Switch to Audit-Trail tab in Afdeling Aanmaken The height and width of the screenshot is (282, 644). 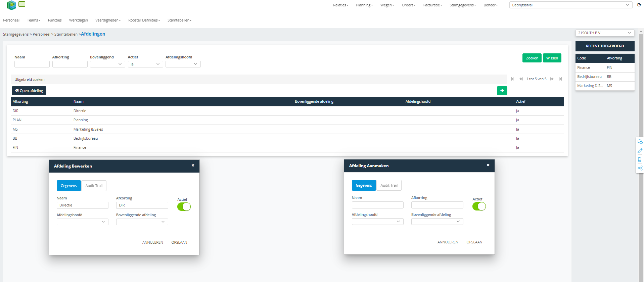(389, 185)
